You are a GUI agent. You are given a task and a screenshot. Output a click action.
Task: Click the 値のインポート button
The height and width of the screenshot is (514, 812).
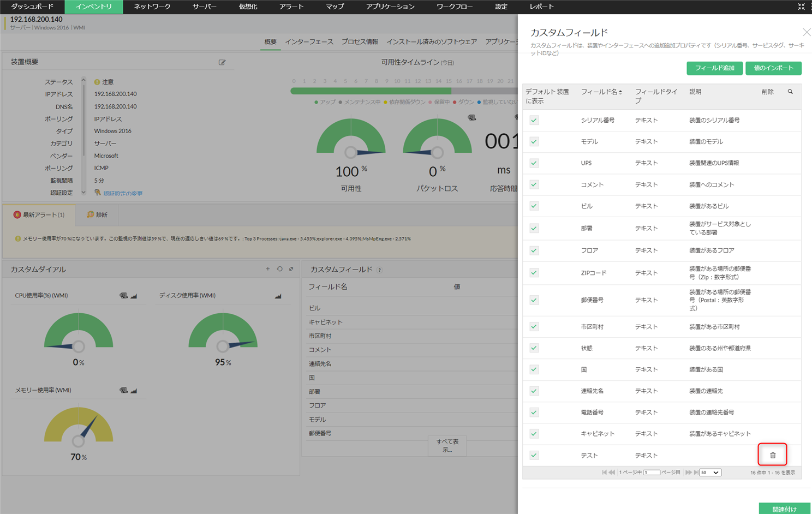(x=773, y=68)
